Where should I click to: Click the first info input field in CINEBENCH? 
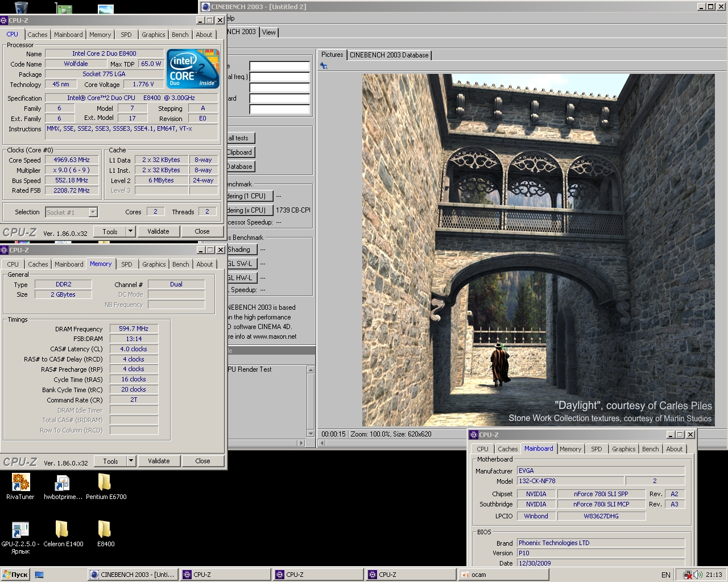tap(279, 66)
